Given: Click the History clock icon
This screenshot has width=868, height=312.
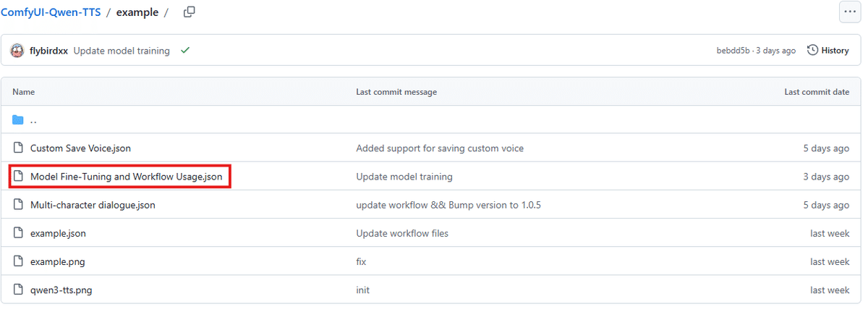Looking at the screenshot, I should pyautogui.click(x=813, y=51).
